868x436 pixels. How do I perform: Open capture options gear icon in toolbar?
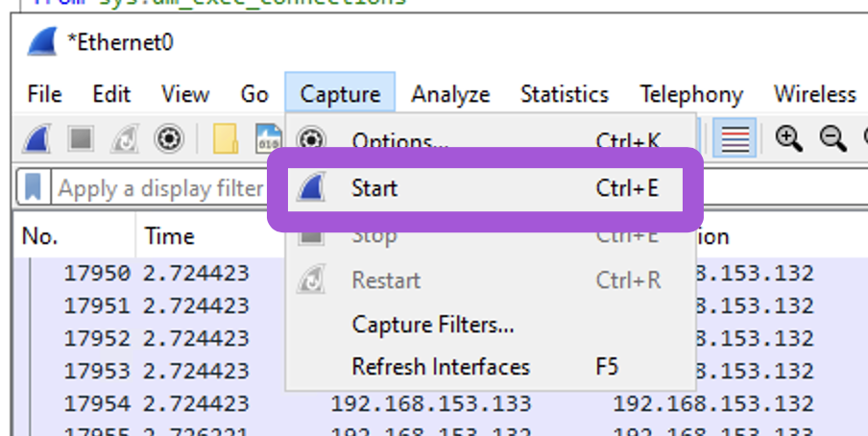168,138
